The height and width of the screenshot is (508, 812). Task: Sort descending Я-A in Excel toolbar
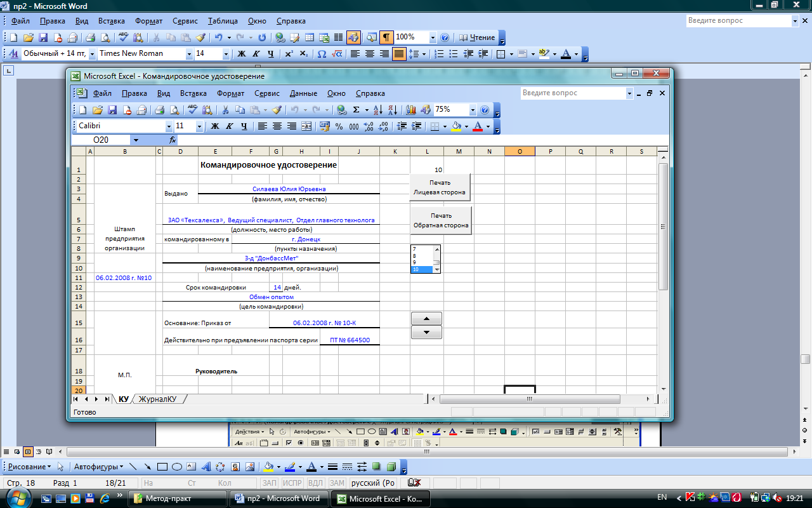pos(392,110)
